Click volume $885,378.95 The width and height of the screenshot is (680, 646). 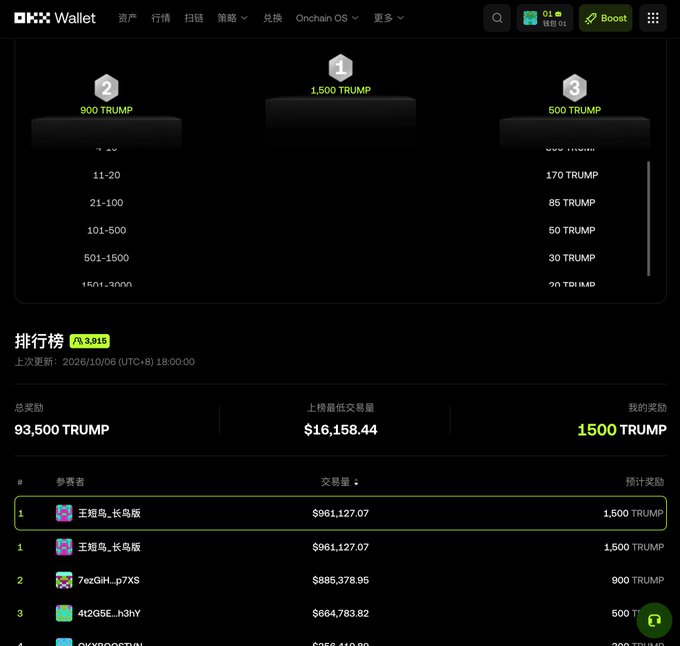point(340,580)
